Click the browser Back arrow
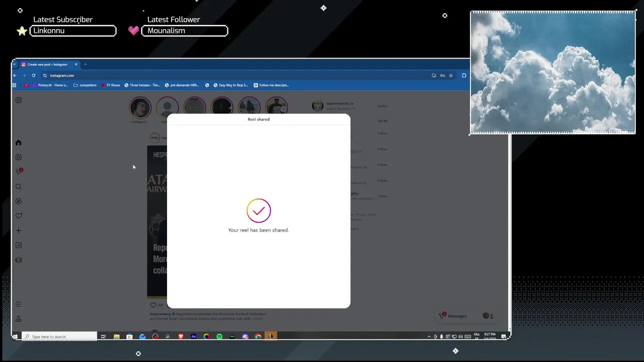This screenshot has width=644, height=362. (15, 75)
